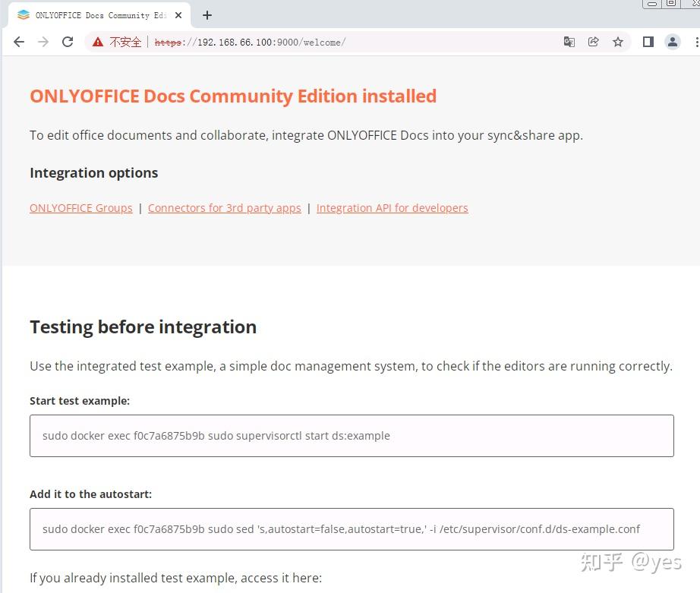700x593 pixels.
Task: Select the ONLYOFFICE Docs Community Edition tab
Action: point(99,14)
